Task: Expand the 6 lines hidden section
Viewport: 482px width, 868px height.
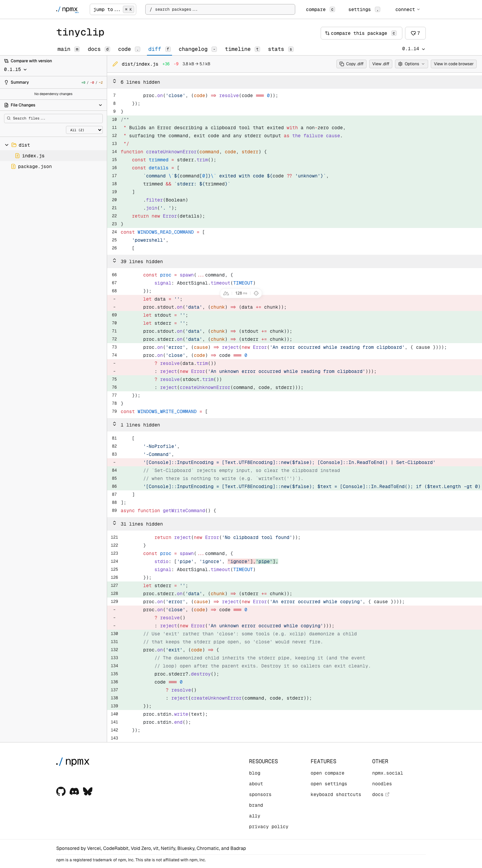Action: [294, 82]
